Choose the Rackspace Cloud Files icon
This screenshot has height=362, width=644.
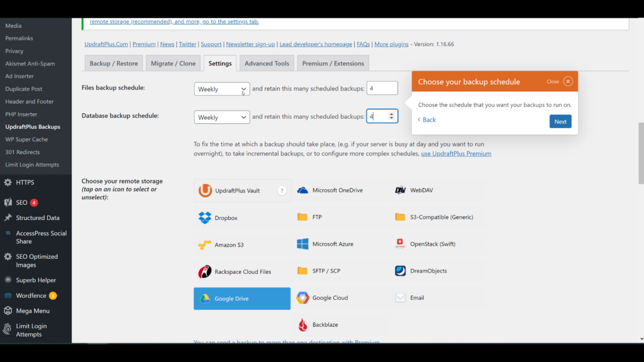click(205, 271)
